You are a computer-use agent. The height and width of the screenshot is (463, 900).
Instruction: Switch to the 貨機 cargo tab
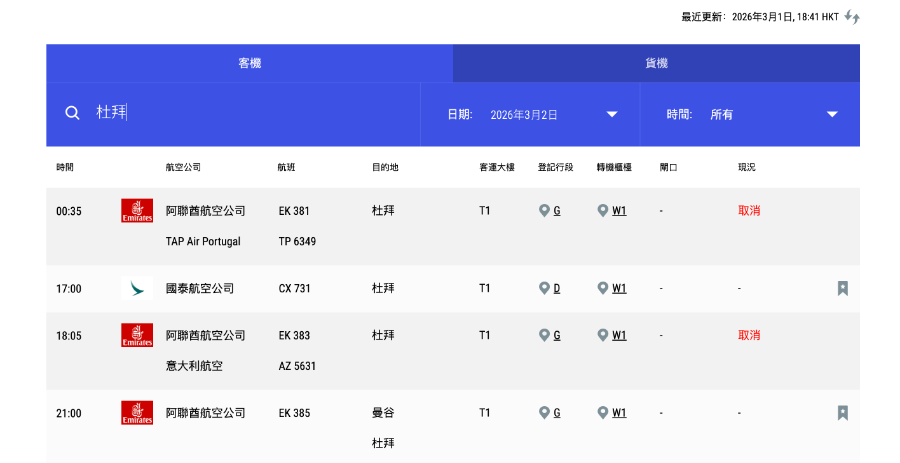[656, 63]
